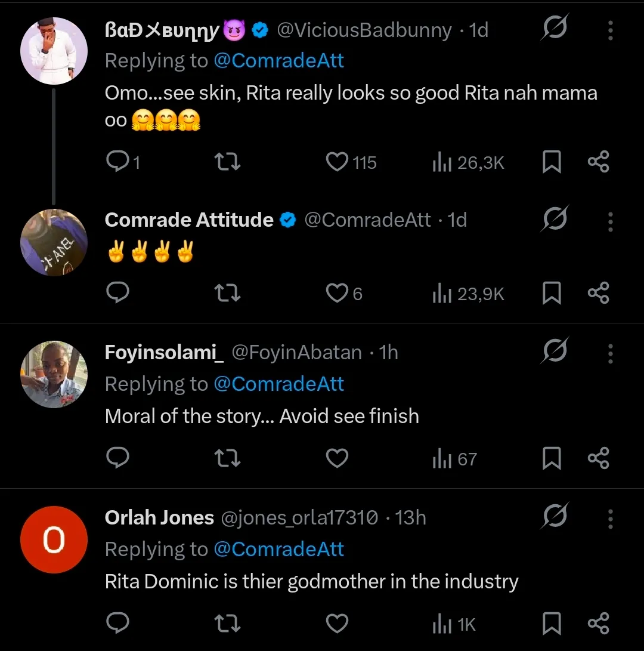
Task: Share the Comrade Attitude victory emoji tweet
Action: coord(598,294)
